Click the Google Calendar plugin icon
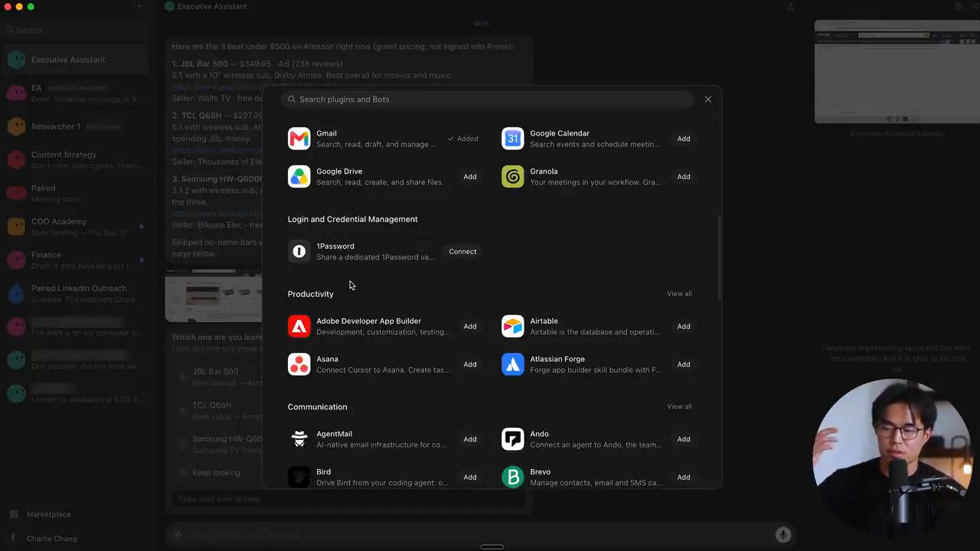 tap(512, 139)
